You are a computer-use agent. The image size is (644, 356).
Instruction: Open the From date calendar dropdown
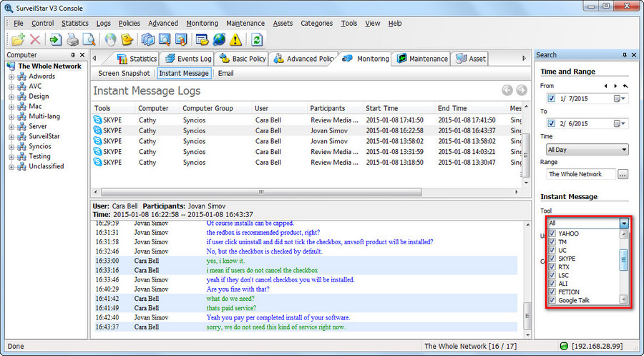(620, 99)
